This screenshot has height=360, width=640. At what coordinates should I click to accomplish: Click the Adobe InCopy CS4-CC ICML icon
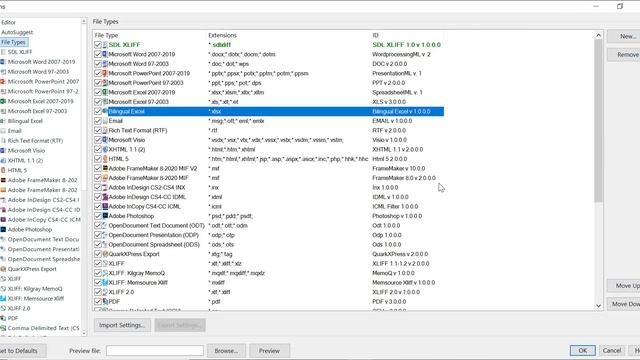pos(105,207)
